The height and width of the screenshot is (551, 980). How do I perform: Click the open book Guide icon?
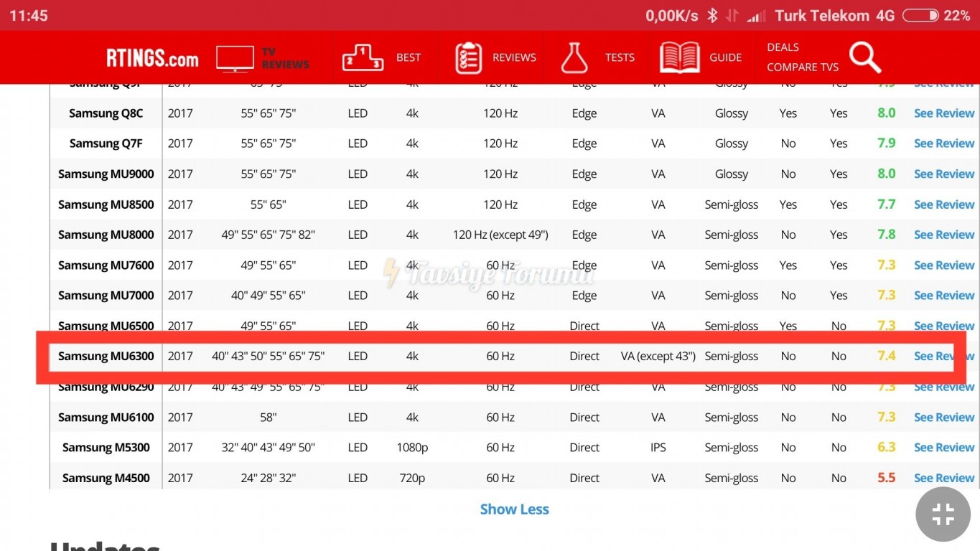679,58
